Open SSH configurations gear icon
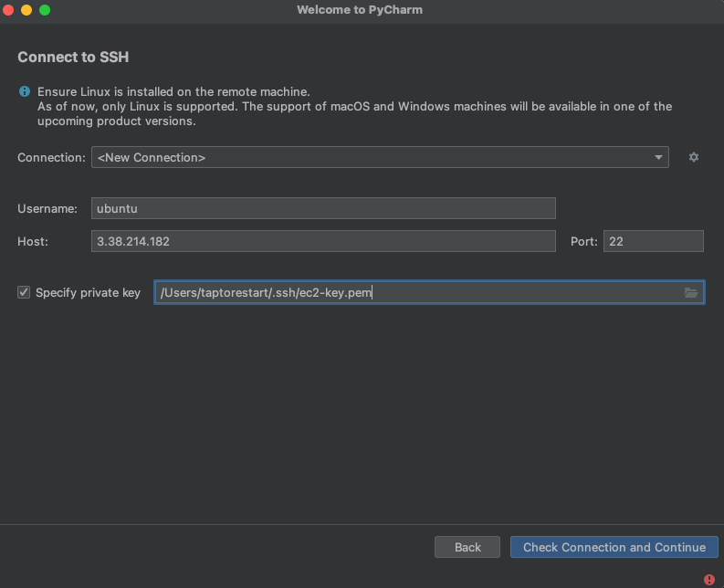724x588 pixels. click(x=694, y=157)
